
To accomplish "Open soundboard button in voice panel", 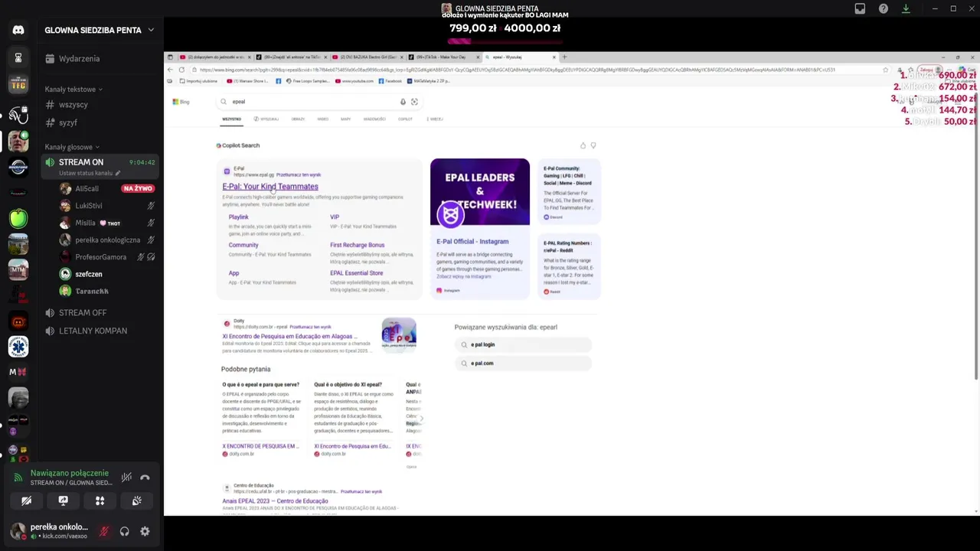I will coord(136,500).
